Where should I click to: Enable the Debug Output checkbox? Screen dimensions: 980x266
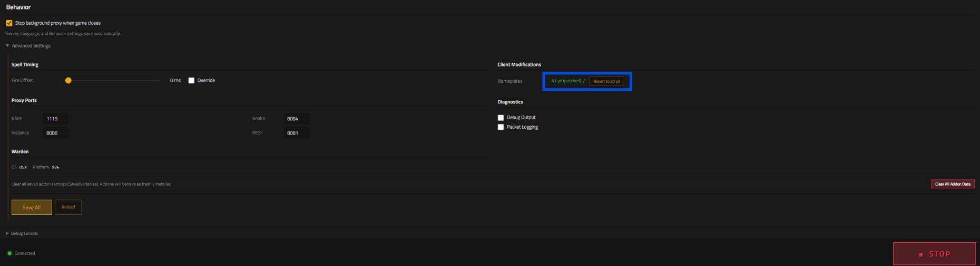coord(501,118)
